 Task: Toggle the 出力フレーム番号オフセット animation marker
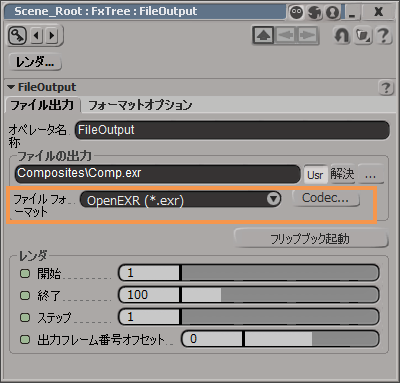[25, 339]
